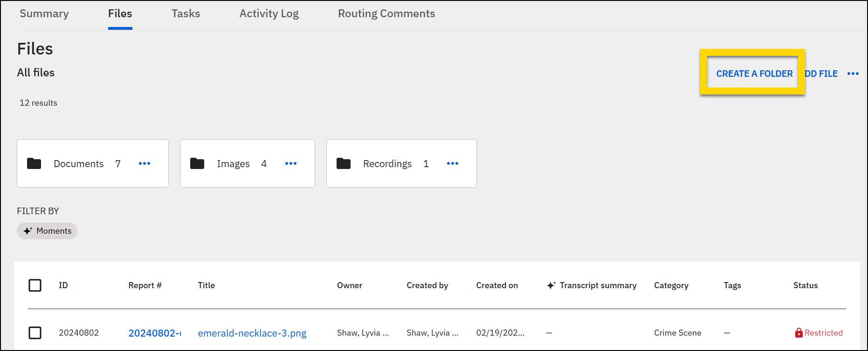The height and width of the screenshot is (351, 868).
Task: Click the Images folder icon
Action: pyautogui.click(x=197, y=163)
